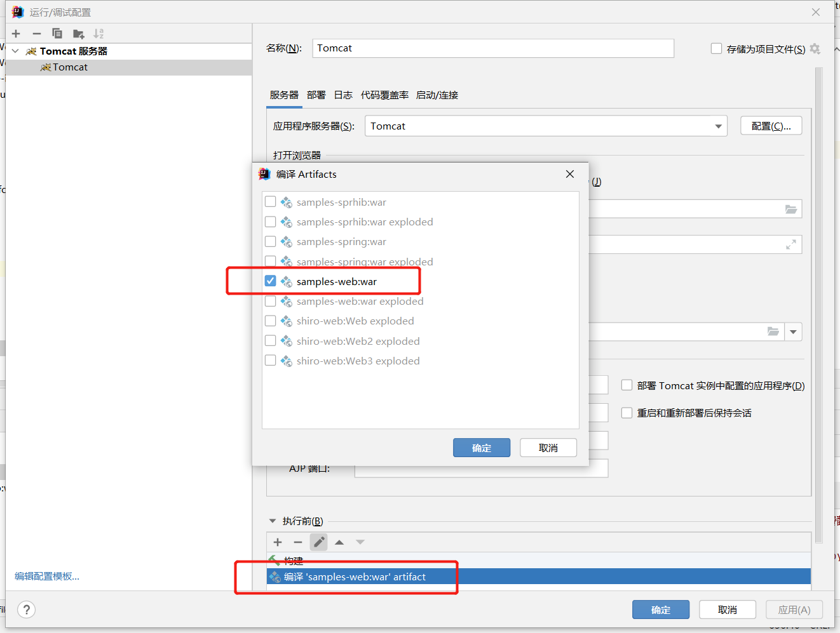Screen dimensions: 840x633
Task: Open the help question mark button
Action: (26, 610)
